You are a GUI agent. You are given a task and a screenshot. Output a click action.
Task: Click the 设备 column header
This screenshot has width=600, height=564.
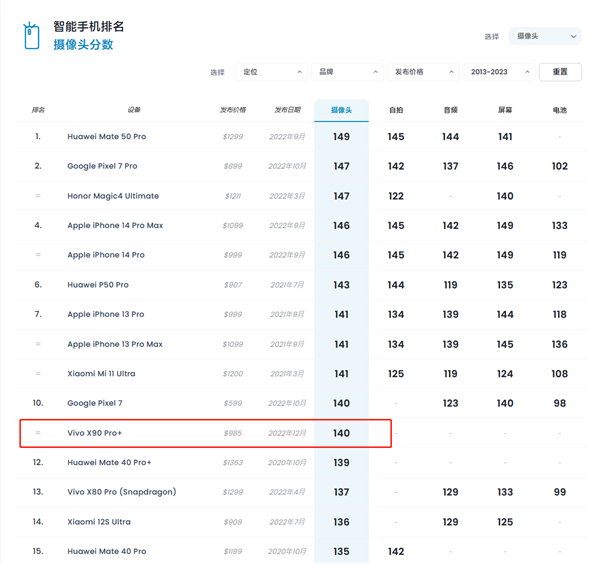(134, 110)
